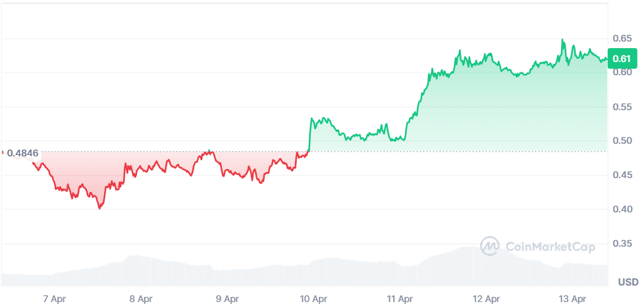The height and width of the screenshot is (308, 644).
Task: Click the green 0.61 current price tag
Action: pyautogui.click(x=622, y=59)
